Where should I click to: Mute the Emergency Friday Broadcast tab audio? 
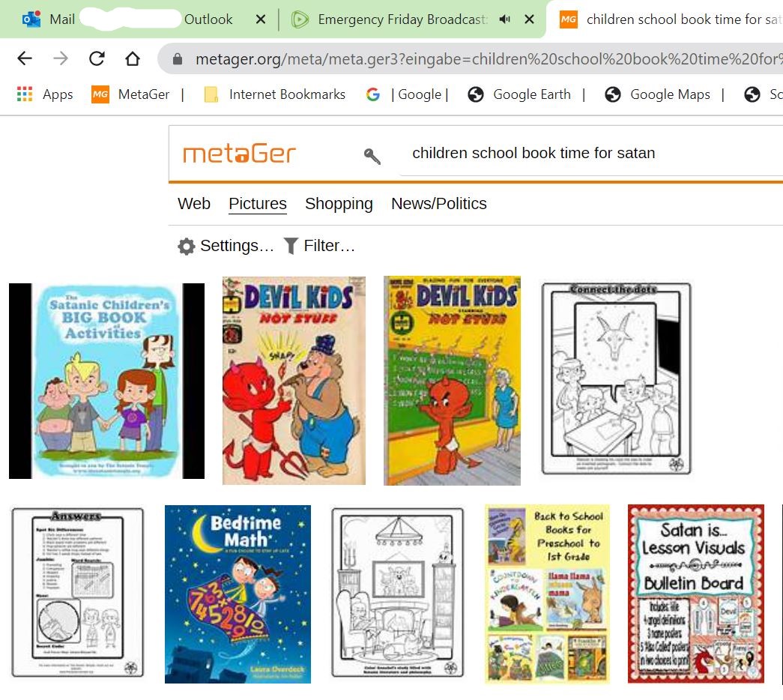click(x=504, y=19)
